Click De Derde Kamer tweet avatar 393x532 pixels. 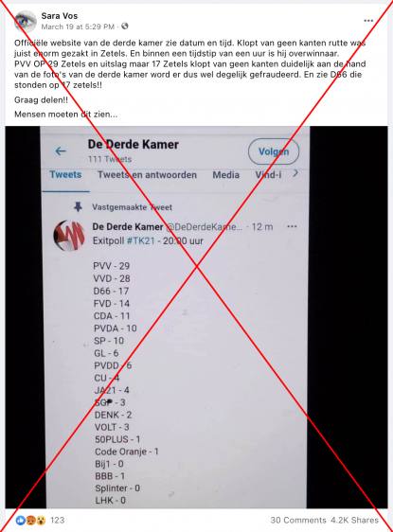coord(69,236)
